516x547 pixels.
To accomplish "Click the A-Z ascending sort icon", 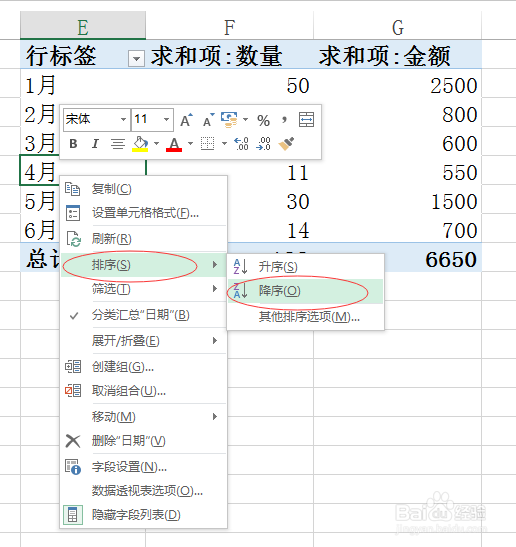I will [x=240, y=267].
